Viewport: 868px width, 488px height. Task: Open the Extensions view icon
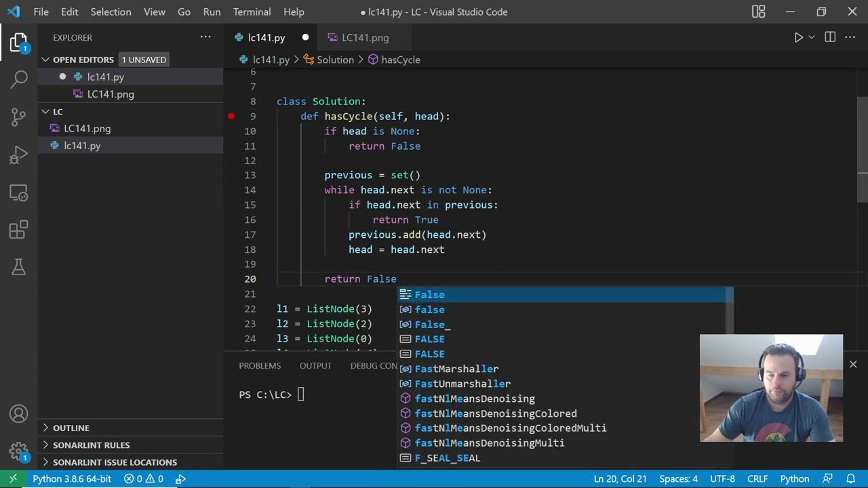pyautogui.click(x=19, y=230)
